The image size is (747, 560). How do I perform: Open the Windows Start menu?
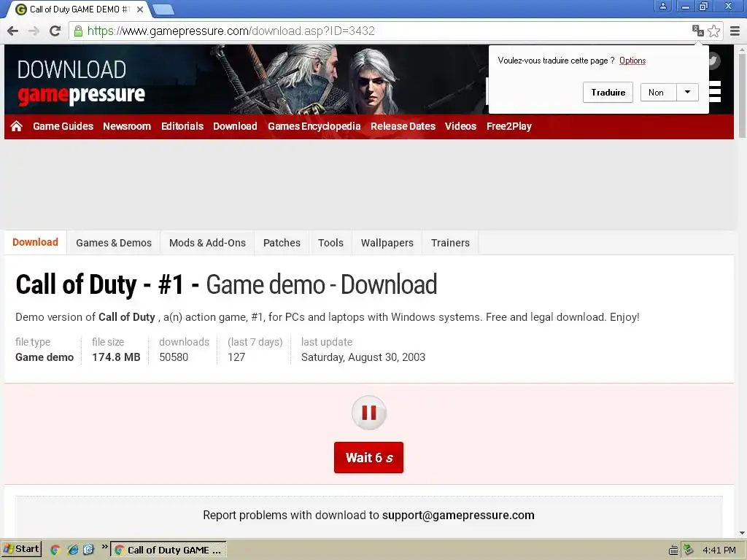point(21,549)
